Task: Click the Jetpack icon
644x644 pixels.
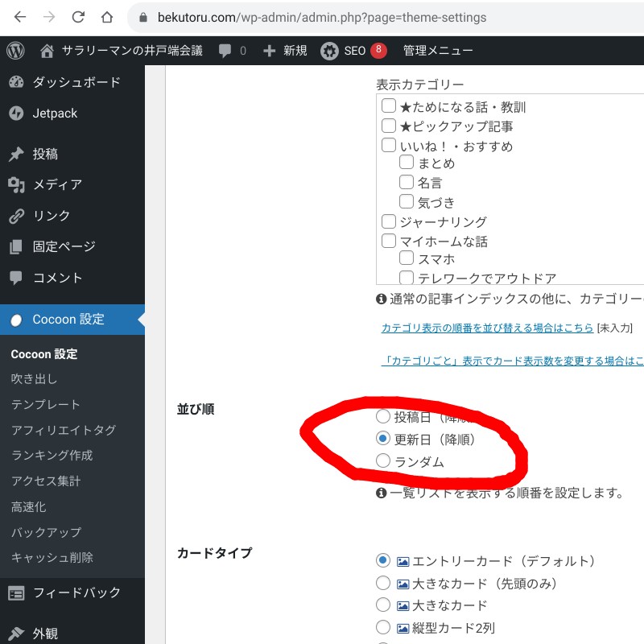Action: click(x=16, y=114)
